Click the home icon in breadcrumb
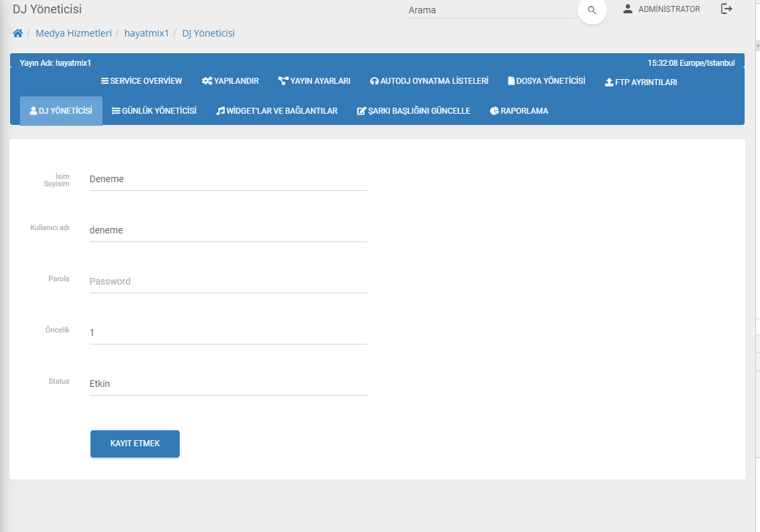The width and height of the screenshot is (760, 532). click(18, 33)
